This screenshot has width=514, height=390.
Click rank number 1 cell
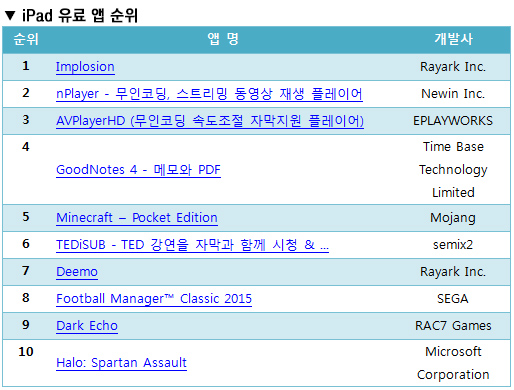click(x=26, y=66)
